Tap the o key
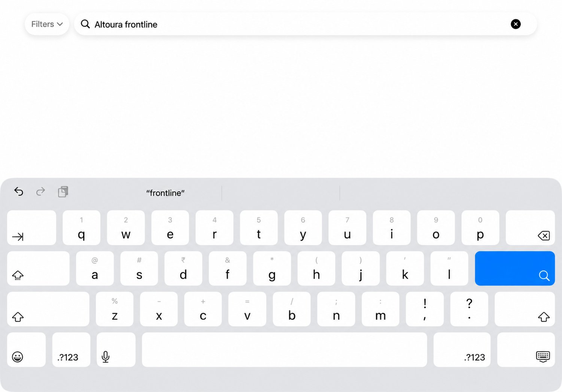Image resolution: width=562 pixels, height=392 pixels. point(436,228)
